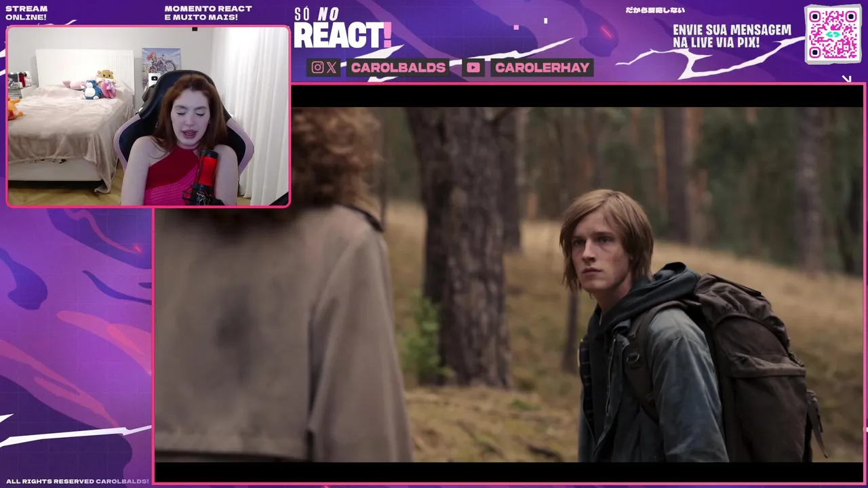This screenshot has width=868, height=488.
Task: Click the PIX QR code
Action: 833,34
